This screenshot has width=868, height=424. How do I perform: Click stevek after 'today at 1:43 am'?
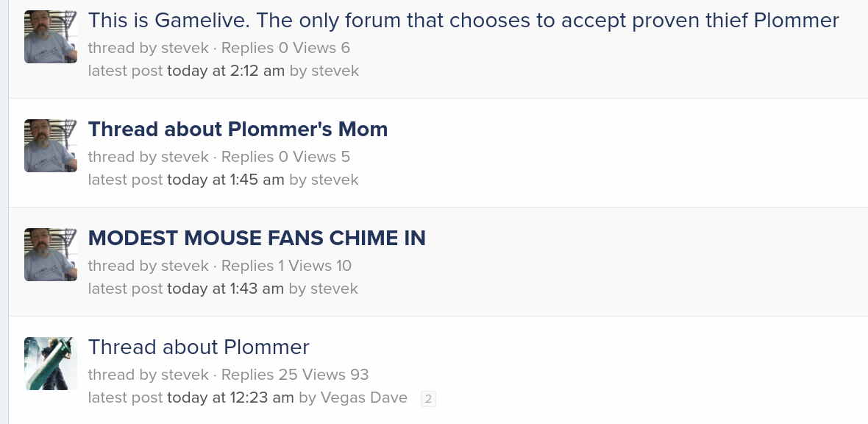click(x=335, y=289)
